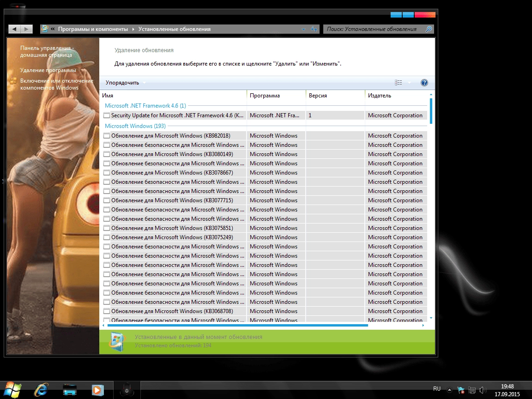Click the scroll up arrow of list
This screenshot has height=399, width=532.
[x=431, y=94]
